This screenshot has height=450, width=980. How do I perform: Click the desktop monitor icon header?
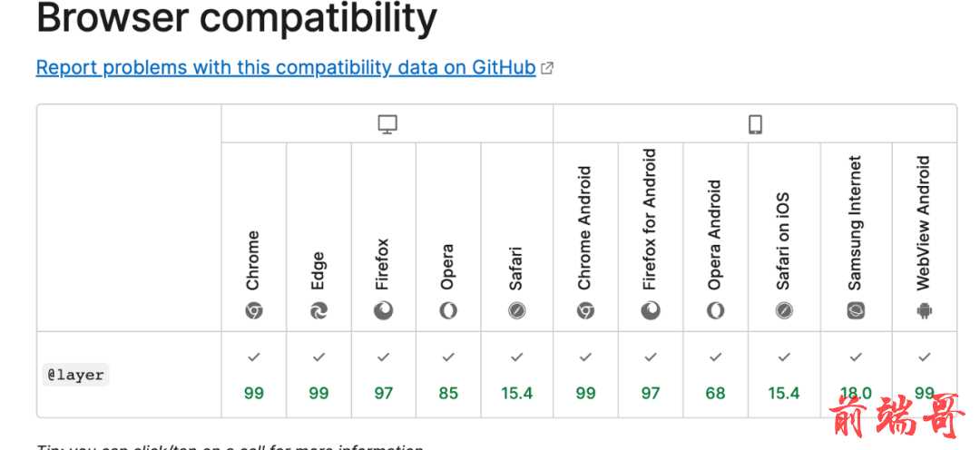coord(387,124)
